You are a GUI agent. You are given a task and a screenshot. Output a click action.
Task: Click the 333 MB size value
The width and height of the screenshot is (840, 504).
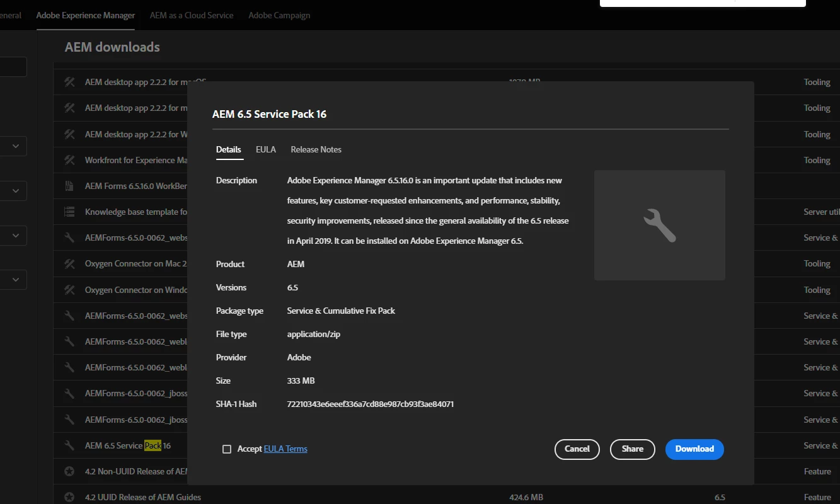[x=301, y=381]
